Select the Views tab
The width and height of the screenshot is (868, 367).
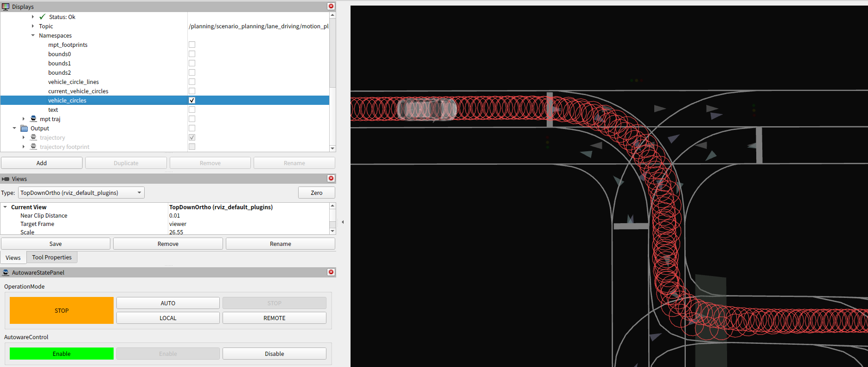click(x=13, y=258)
